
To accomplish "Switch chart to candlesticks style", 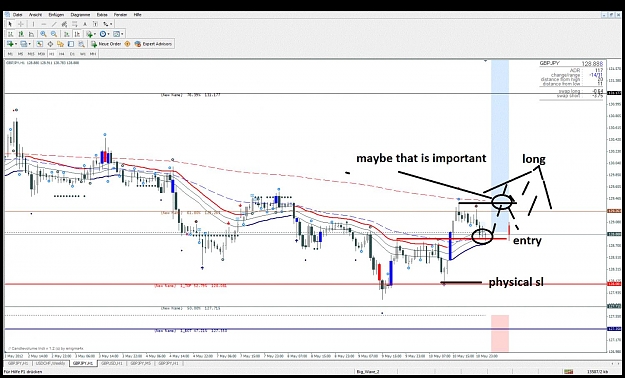I will point(21,34).
